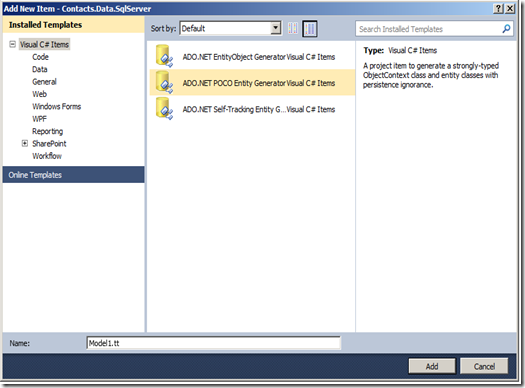Open the Sort by dropdown
This screenshot has width=525, height=388.
pyautogui.click(x=230, y=28)
